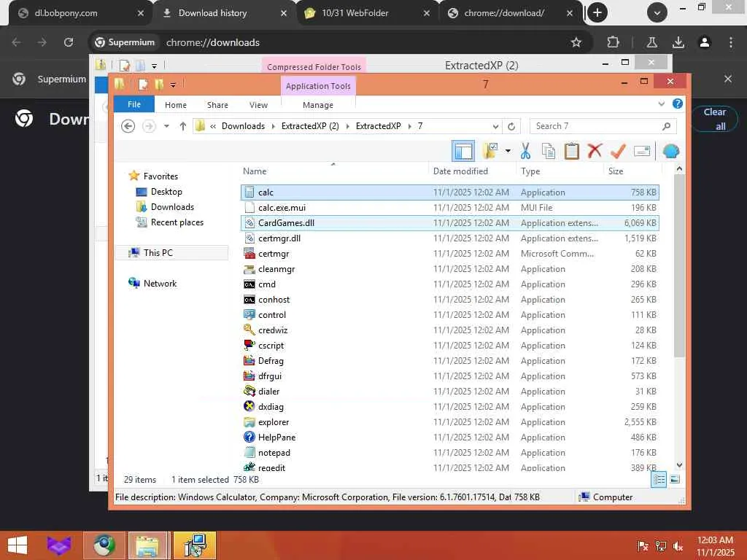Select the notepad file row

pyautogui.click(x=449, y=452)
